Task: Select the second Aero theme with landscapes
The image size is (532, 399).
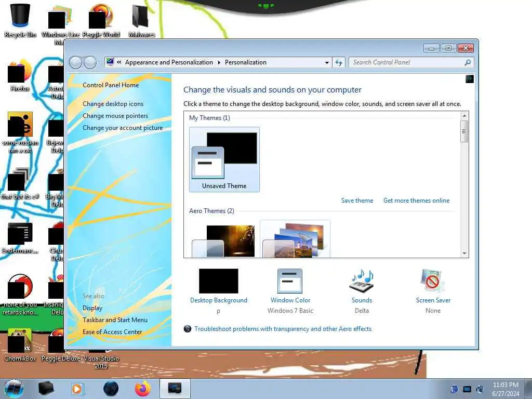Action: (x=295, y=240)
